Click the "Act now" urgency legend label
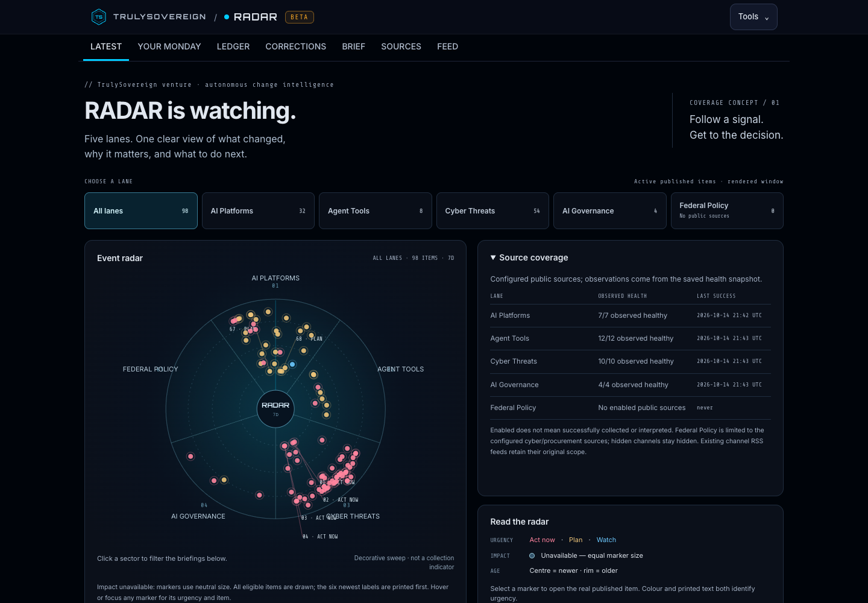The height and width of the screenshot is (603, 868). 542,540
